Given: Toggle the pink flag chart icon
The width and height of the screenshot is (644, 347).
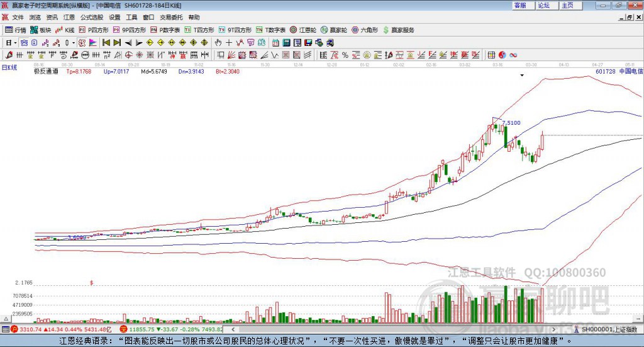Looking at the screenshot, I should [93, 43].
